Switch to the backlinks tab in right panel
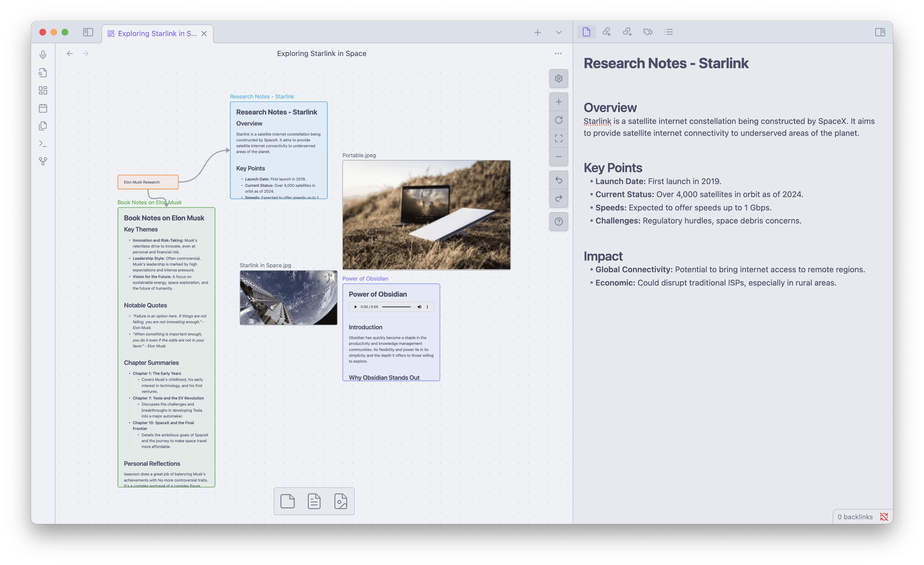 [607, 32]
